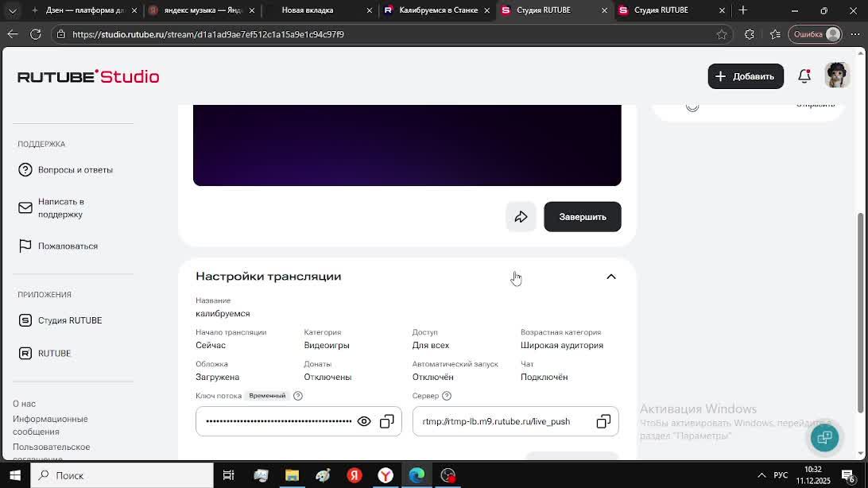Open browser settings and more menu
Viewport: 868px width, 488px height.
tap(855, 34)
